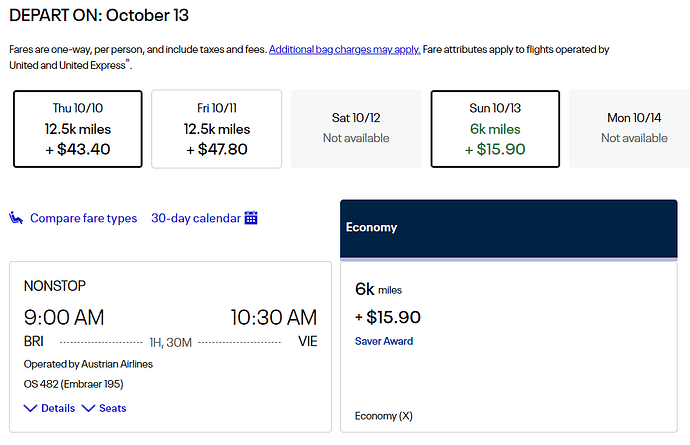Select the Fri 10/11 date option
This screenshot has width=690, height=445.
click(217, 129)
